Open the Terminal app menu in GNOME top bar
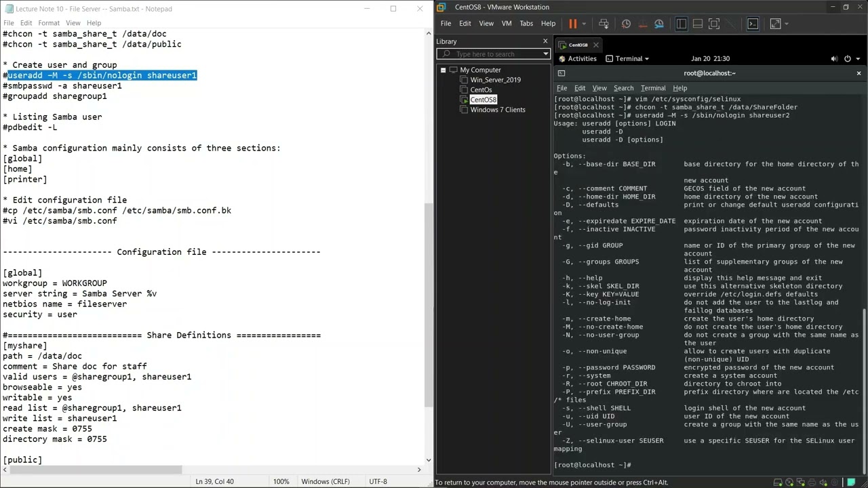The height and width of the screenshot is (488, 868). [x=627, y=59]
